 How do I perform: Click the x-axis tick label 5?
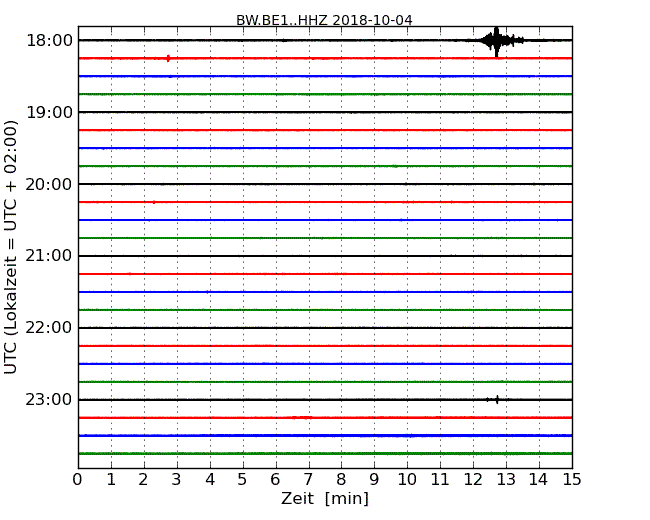242,479
